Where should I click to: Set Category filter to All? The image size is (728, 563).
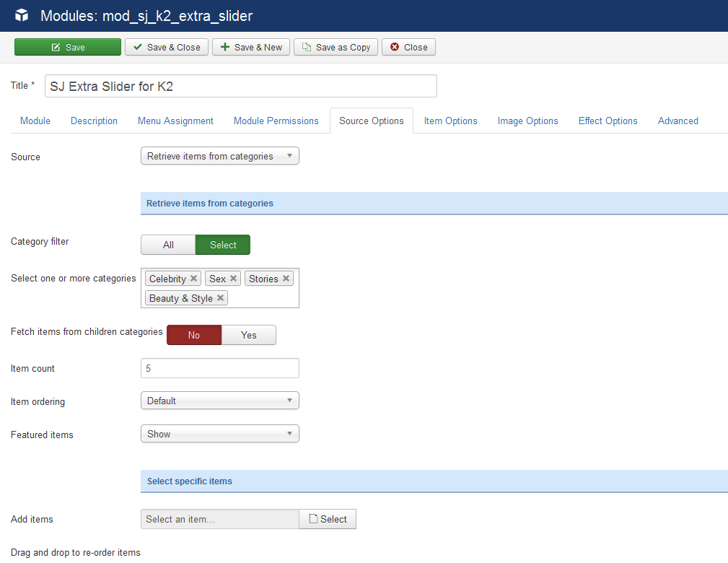[168, 245]
